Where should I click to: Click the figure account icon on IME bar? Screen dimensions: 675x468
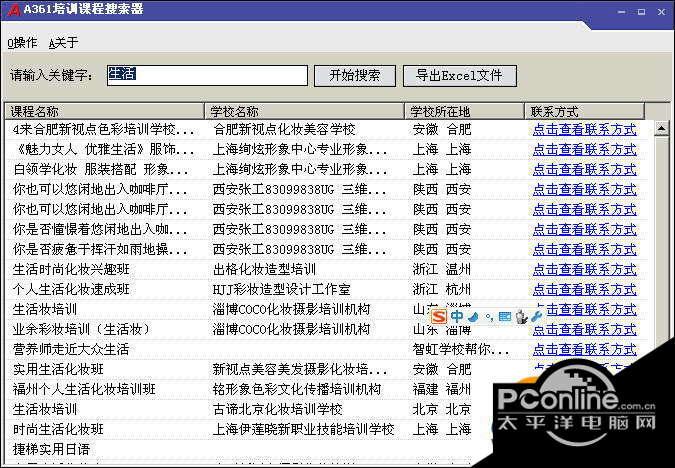[522, 317]
